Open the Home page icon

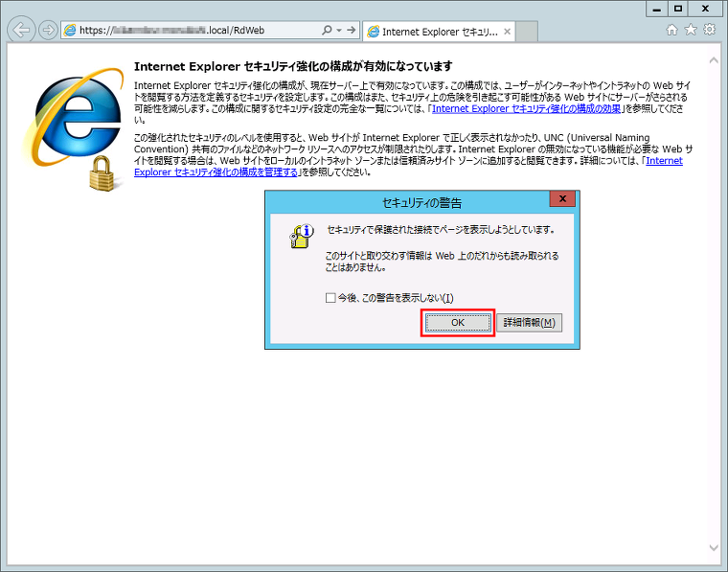tap(671, 30)
